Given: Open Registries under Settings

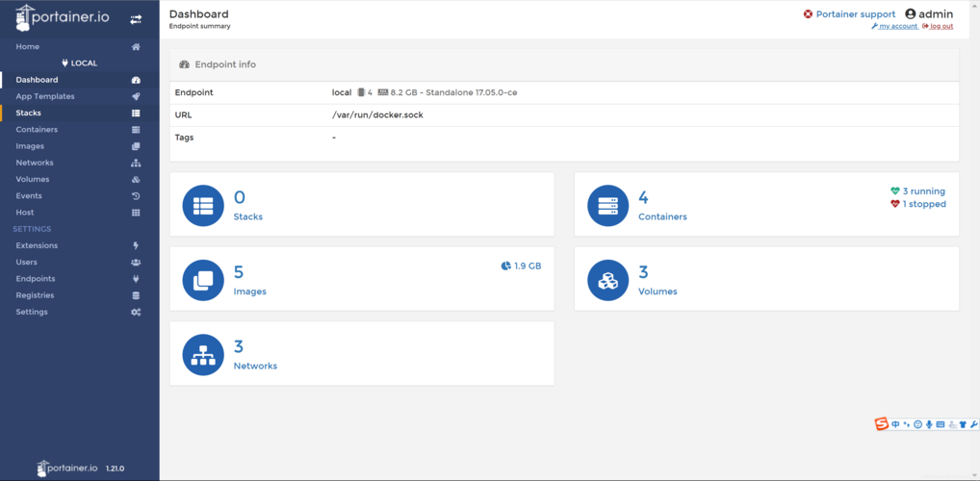Looking at the screenshot, I should [x=35, y=295].
